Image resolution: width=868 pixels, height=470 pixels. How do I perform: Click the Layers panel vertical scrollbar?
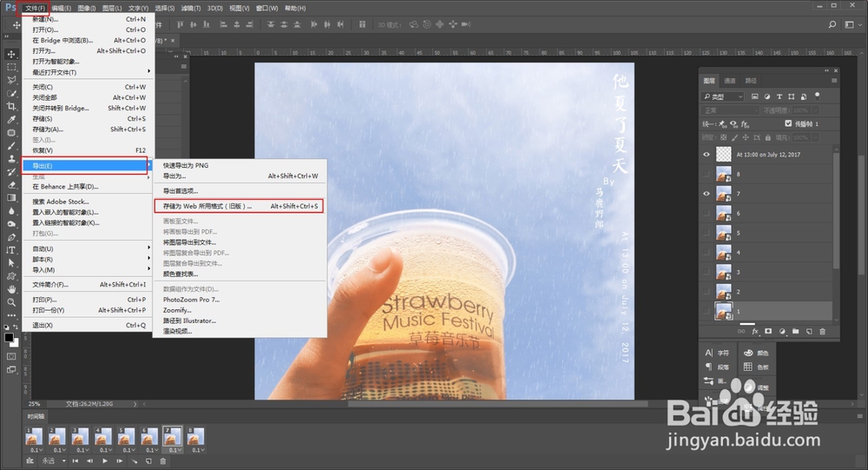[836, 209]
